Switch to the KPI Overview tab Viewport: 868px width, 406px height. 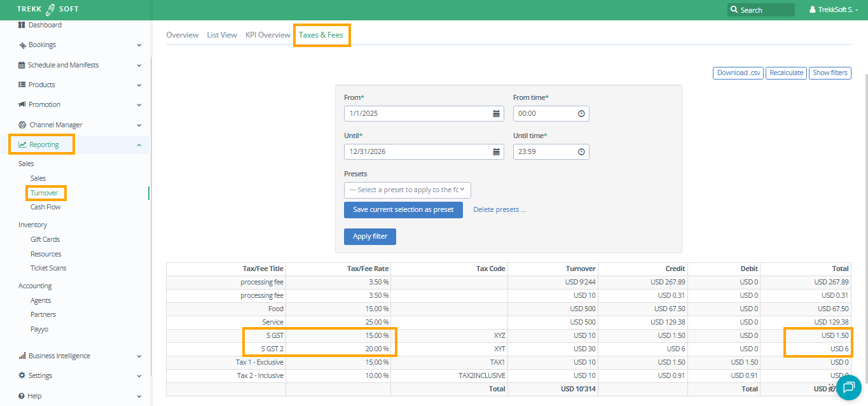(x=268, y=35)
